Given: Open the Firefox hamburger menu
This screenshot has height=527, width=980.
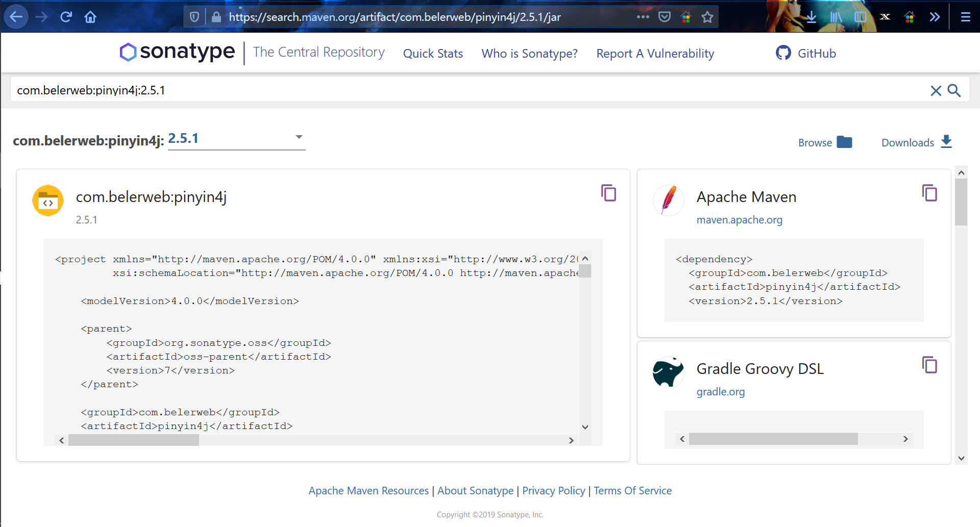Looking at the screenshot, I should (x=965, y=17).
